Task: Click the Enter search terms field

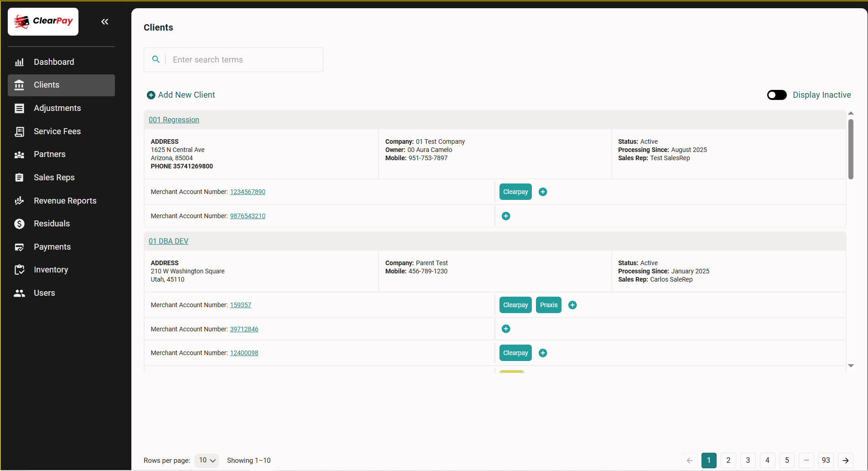Action: coord(245,59)
